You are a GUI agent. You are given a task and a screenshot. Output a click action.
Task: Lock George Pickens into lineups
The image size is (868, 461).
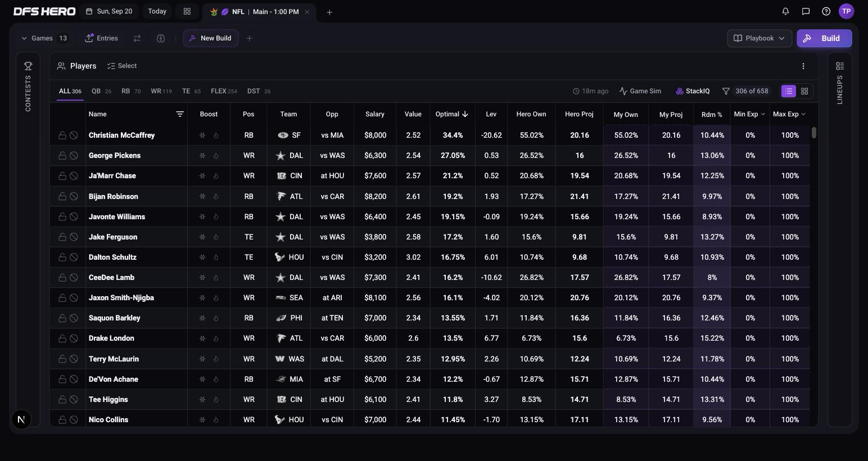point(62,156)
